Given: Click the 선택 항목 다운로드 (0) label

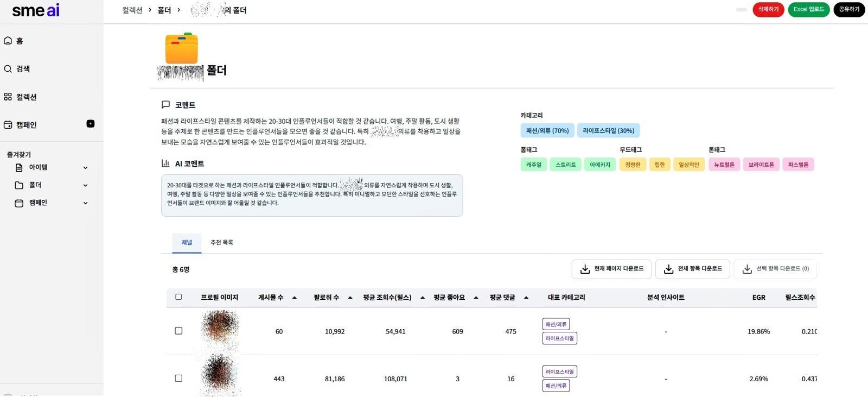Looking at the screenshot, I should click(x=783, y=269).
